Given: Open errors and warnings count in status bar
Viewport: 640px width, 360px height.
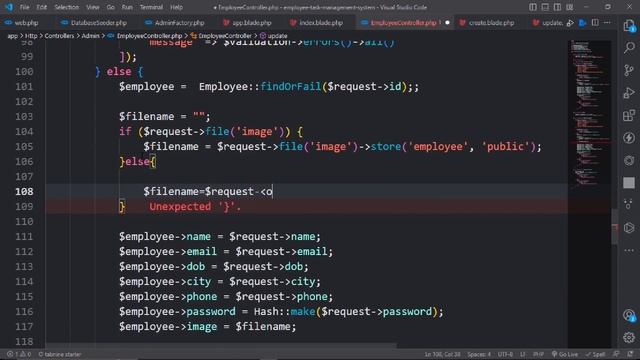Looking at the screenshot, I should point(19,354).
